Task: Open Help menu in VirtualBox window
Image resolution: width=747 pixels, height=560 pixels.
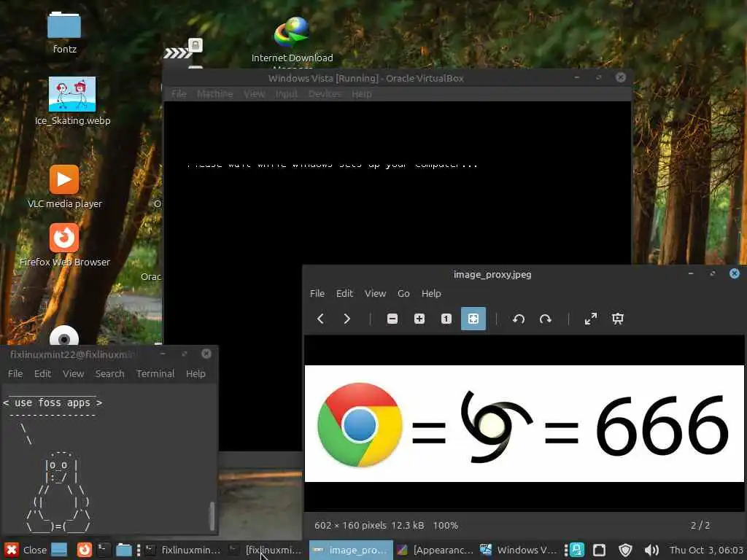Action: [362, 94]
